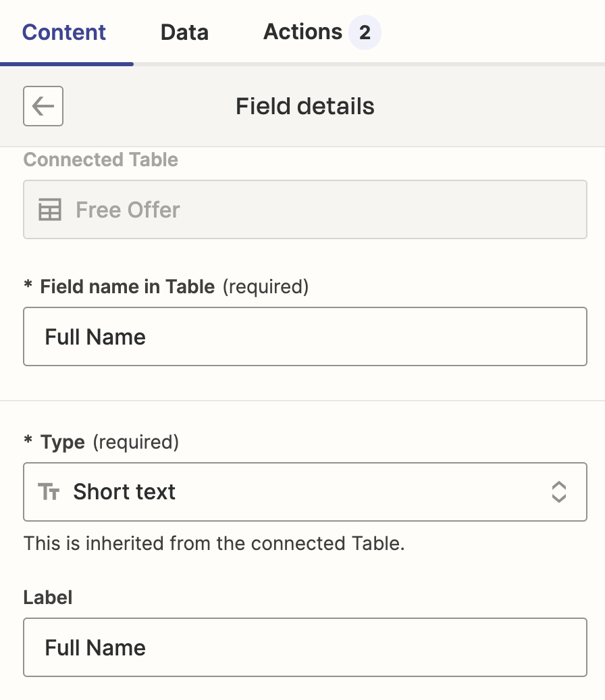Select the Connected Table Free Offer field
The image size is (605, 700).
(304, 209)
